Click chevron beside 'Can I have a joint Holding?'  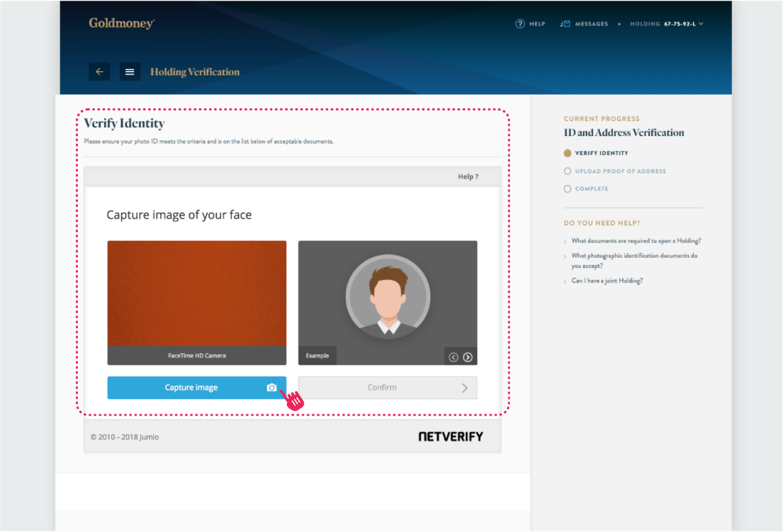[x=565, y=282]
